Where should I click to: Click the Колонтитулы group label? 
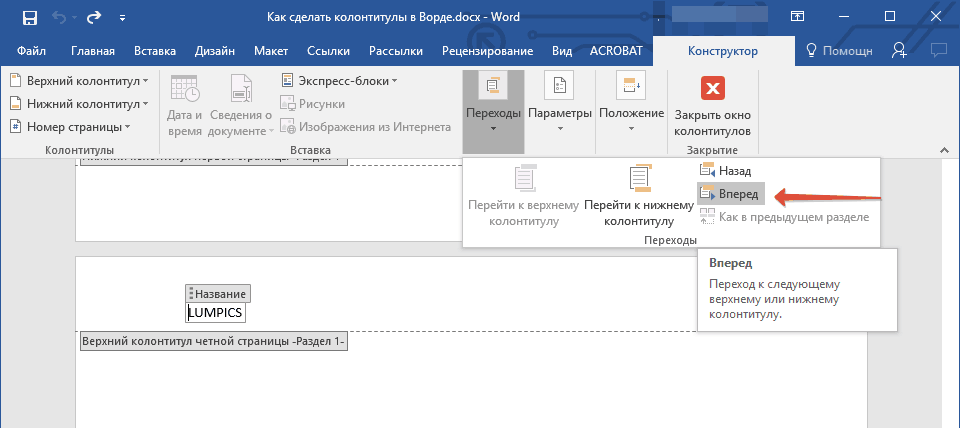80,150
